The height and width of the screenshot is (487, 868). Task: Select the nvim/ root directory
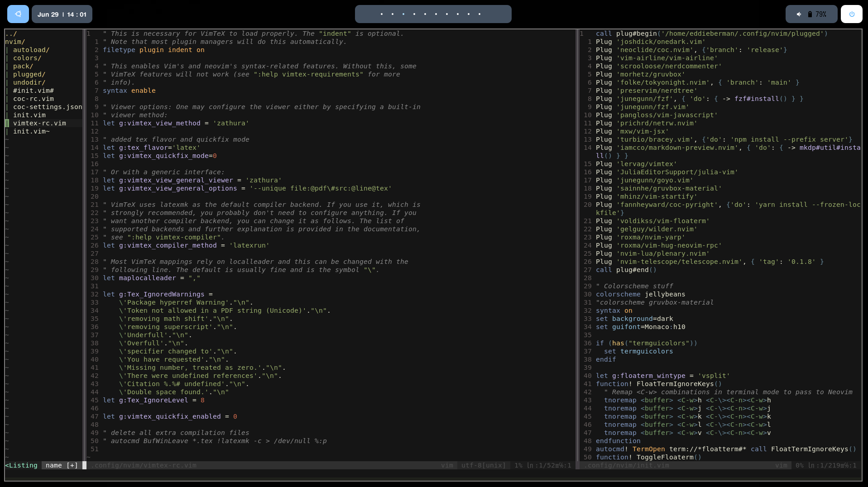[x=15, y=42]
